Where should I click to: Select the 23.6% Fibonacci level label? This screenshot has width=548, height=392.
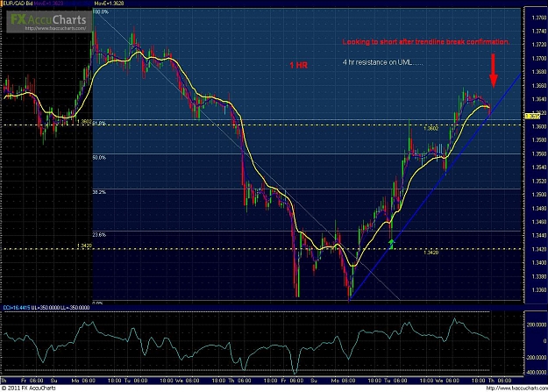[99, 235]
